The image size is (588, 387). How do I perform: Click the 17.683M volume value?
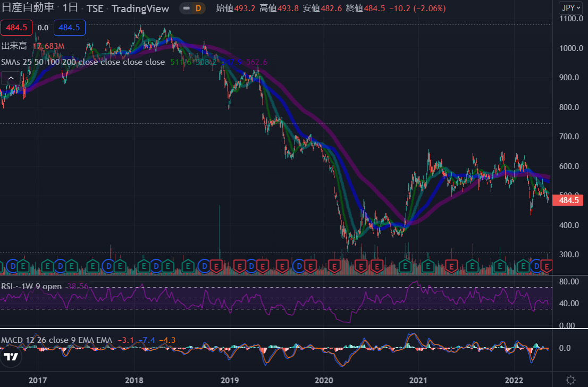click(x=48, y=46)
